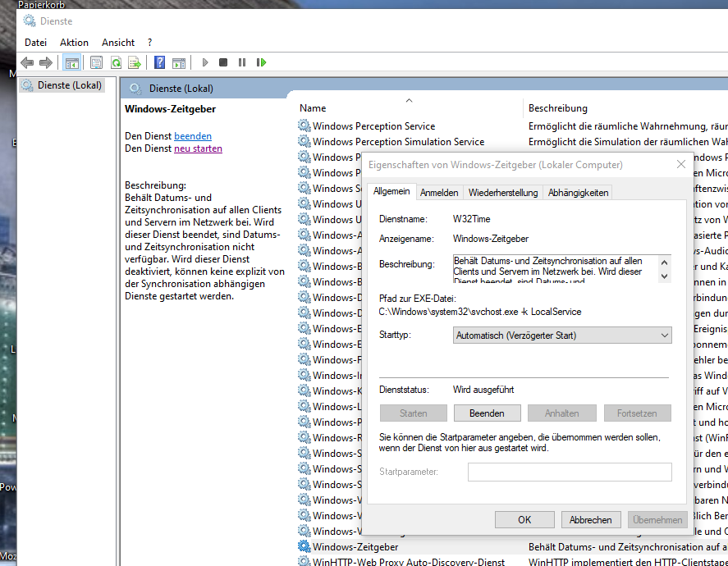The height and width of the screenshot is (566, 728).
Task: Click the gear icon of Windows Perception Simulation Service
Action: [x=304, y=141]
